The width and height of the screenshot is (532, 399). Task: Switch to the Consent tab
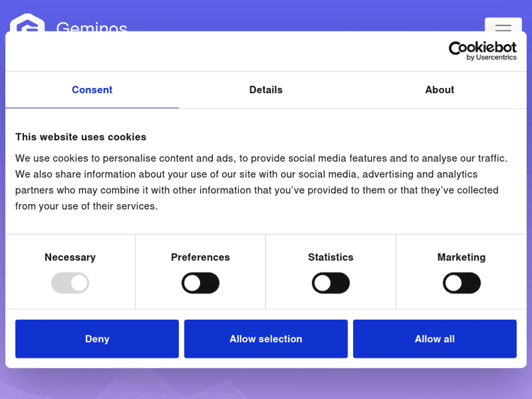tap(92, 90)
